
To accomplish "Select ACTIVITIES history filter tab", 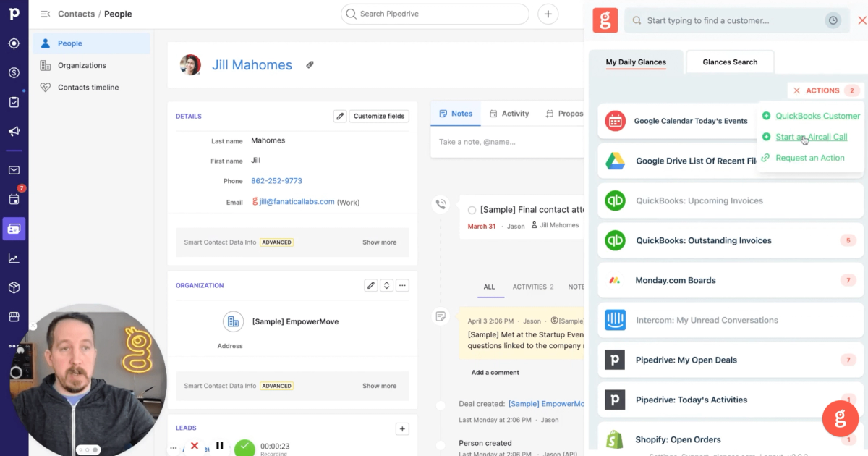I will pos(533,287).
